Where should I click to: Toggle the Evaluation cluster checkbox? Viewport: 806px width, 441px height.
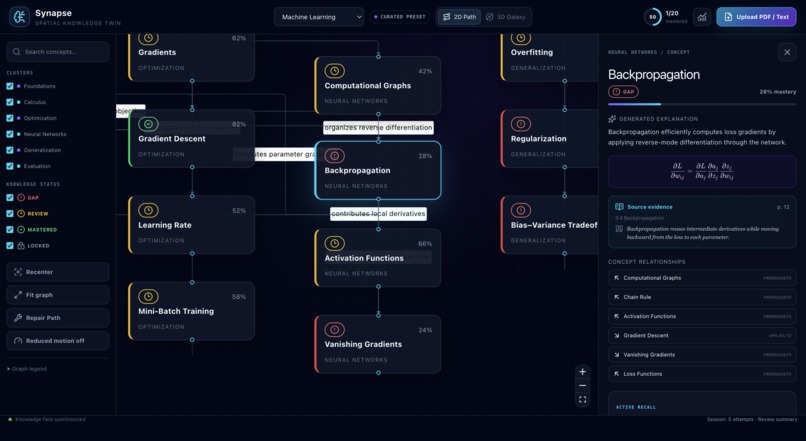tap(10, 166)
